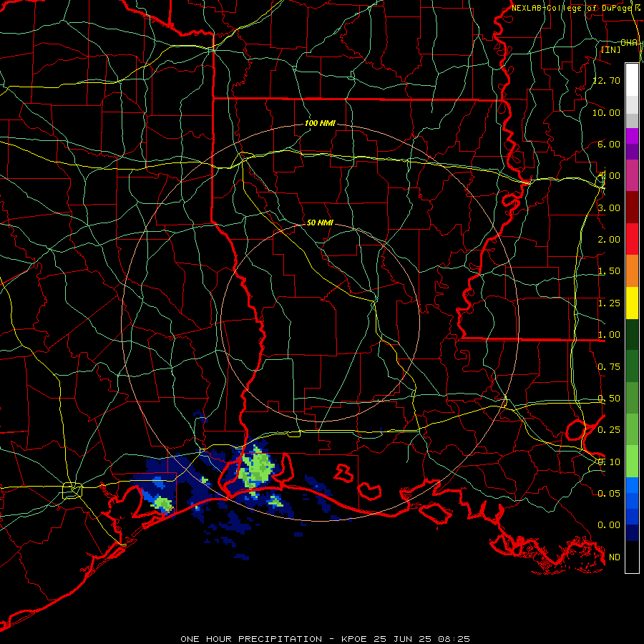The width and height of the screenshot is (644, 644).
Task: Click the dark red legend color swatch
Action: (x=632, y=208)
